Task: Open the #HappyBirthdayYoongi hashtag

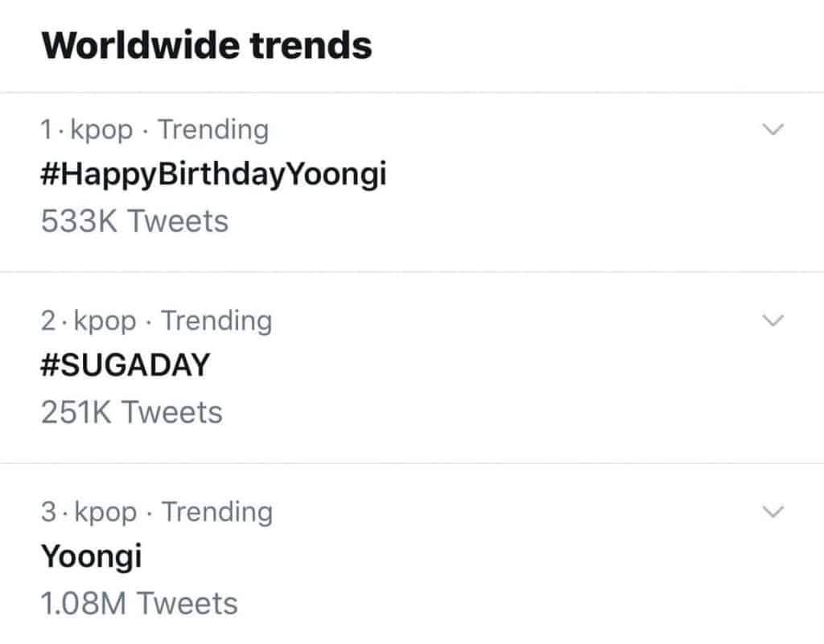Action: [x=213, y=174]
